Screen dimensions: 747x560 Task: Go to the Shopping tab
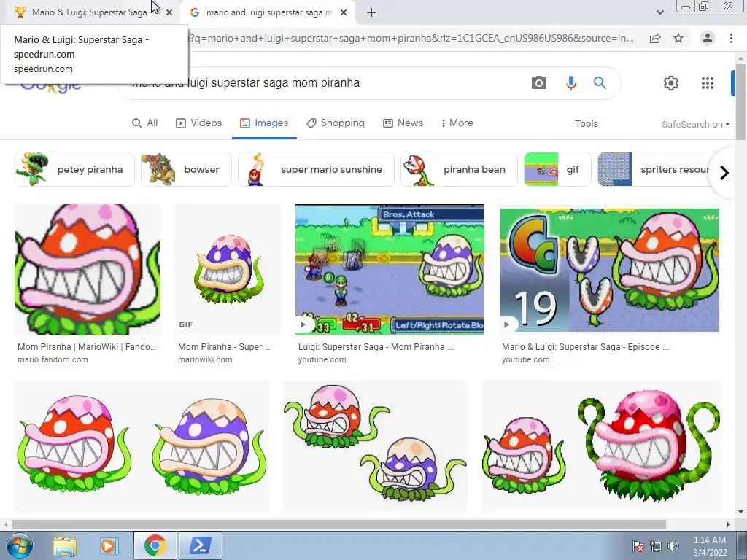click(336, 122)
